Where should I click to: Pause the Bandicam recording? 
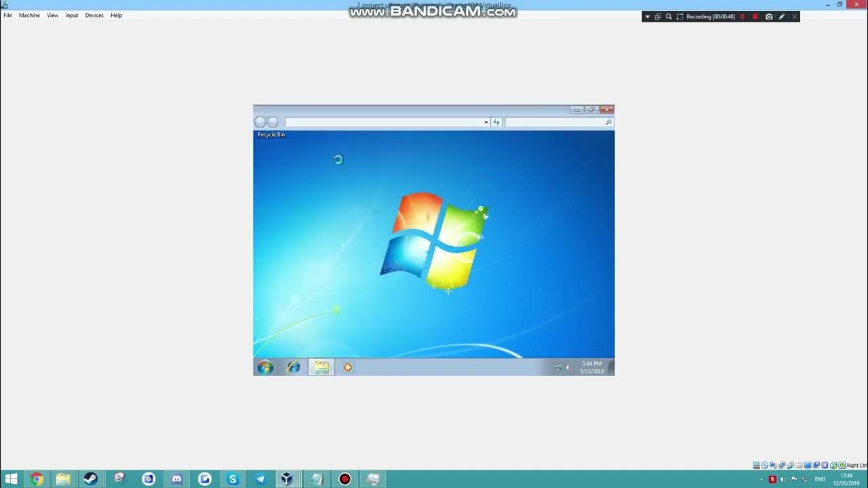pyautogui.click(x=742, y=16)
